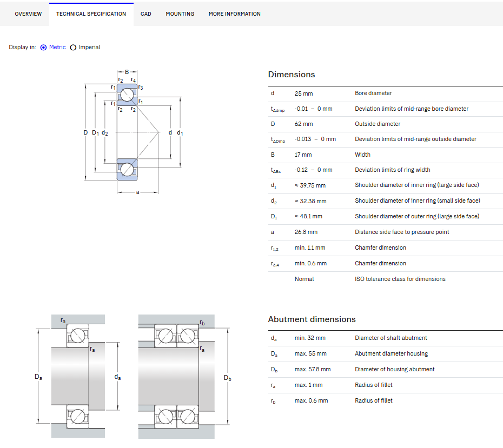Open the Mounting tab
The width and height of the screenshot is (503, 448).
coord(180,14)
